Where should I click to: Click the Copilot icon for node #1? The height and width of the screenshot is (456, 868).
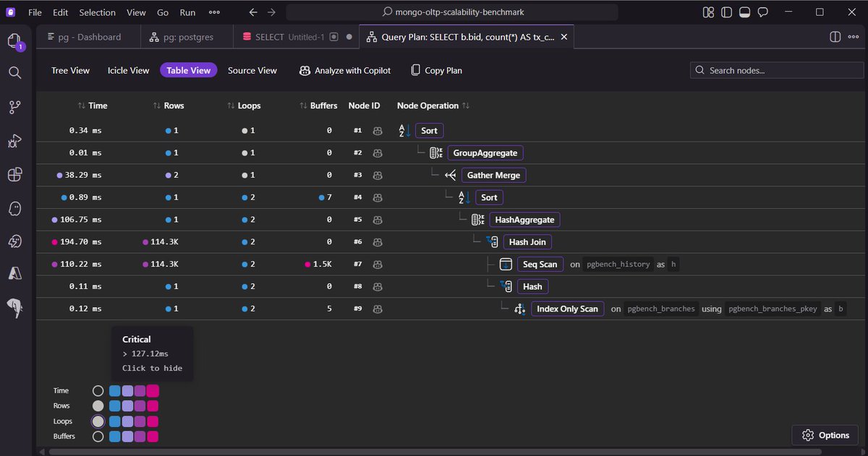point(378,131)
